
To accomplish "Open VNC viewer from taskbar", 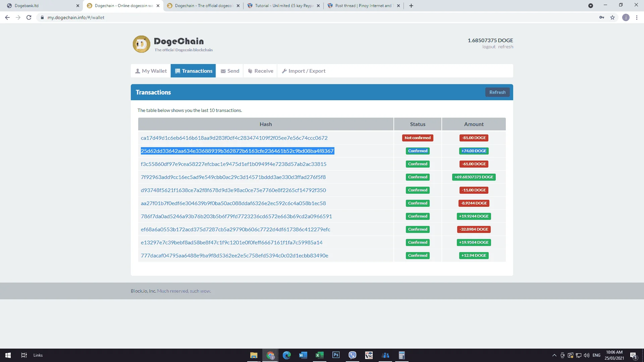I will tap(369, 355).
